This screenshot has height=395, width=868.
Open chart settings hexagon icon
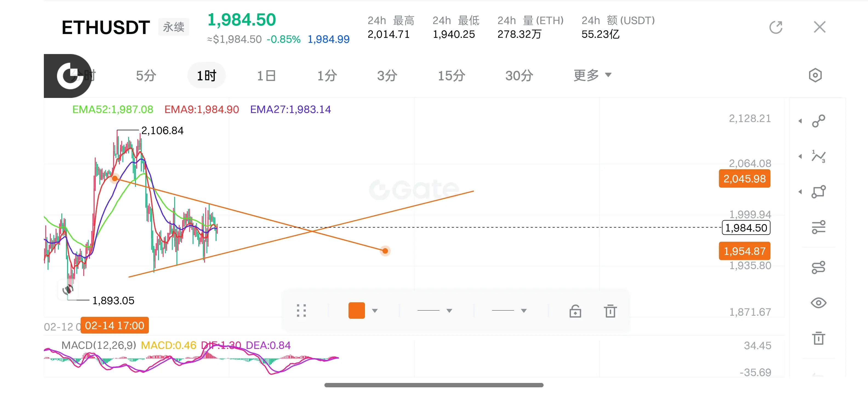tap(815, 75)
